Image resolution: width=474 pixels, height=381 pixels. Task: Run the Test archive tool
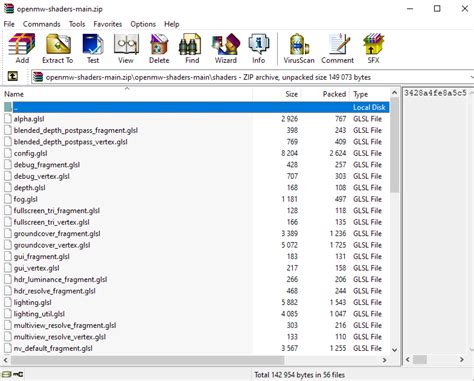[93, 48]
